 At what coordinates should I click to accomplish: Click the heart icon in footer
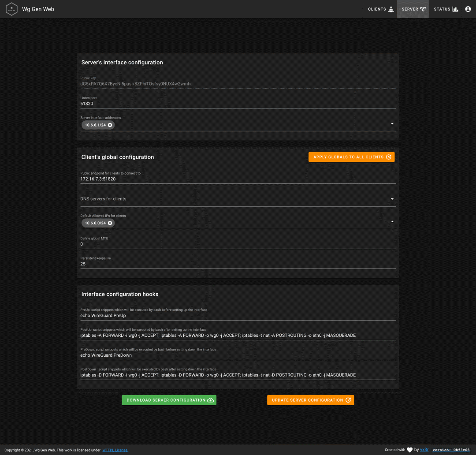point(409,450)
